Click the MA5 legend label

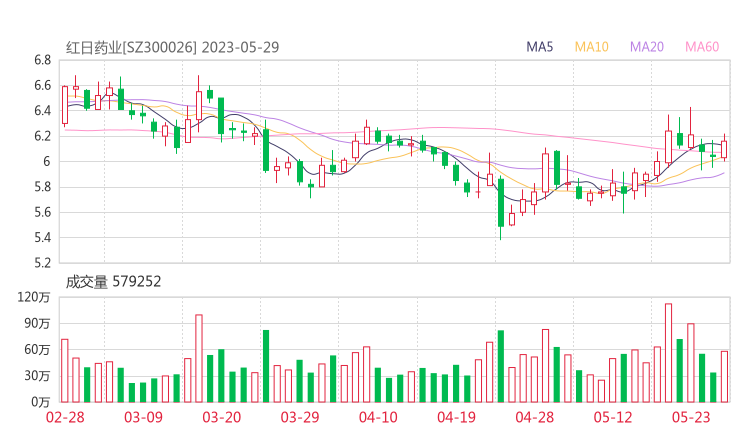click(539, 47)
